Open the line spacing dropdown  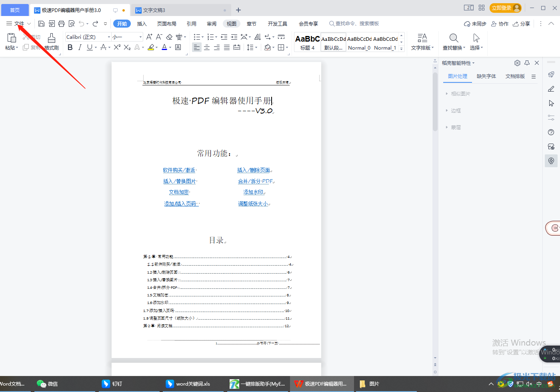point(256,47)
